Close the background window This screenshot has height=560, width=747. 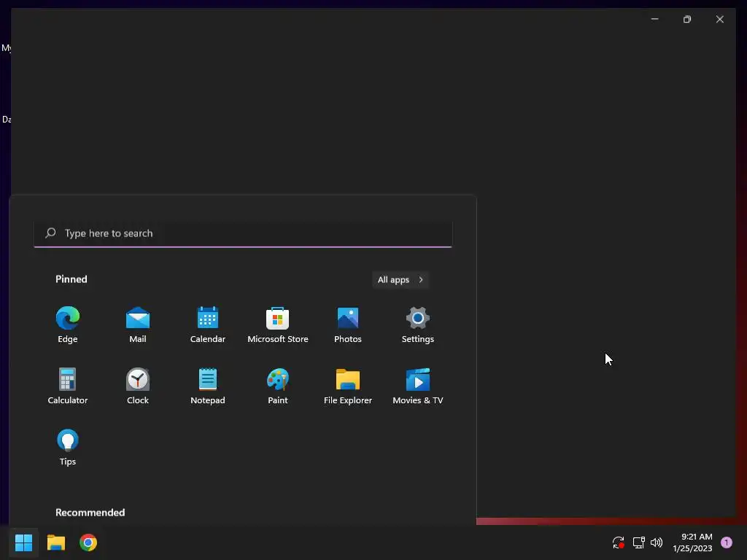click(x=720, y=19)
